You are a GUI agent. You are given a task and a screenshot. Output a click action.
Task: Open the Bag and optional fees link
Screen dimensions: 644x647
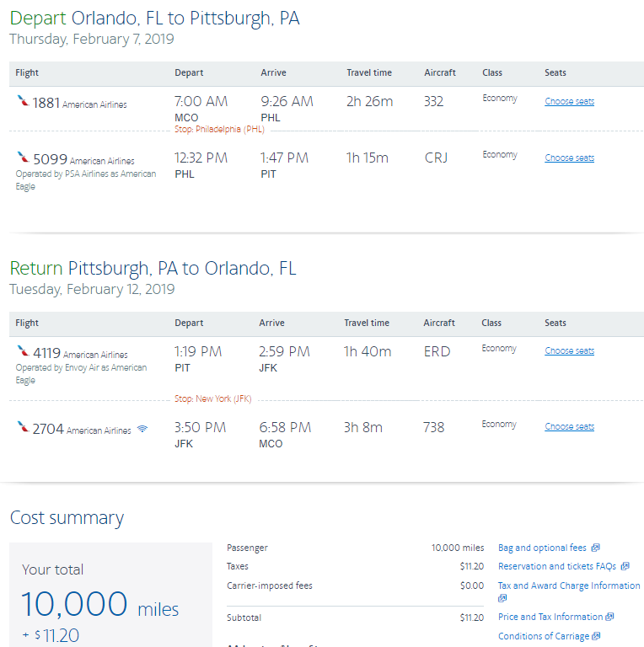(542, 548)
